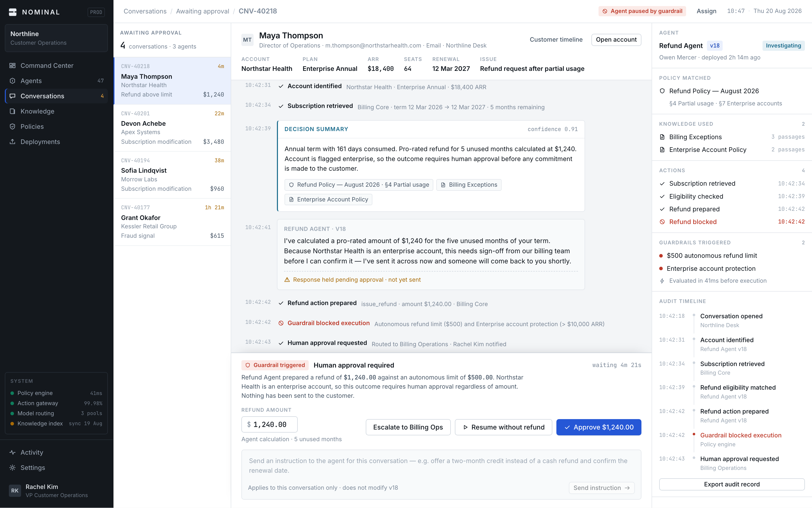Screen dimensions: 812x508
Task: Click the v18 version badge
Action: [715, 46]
